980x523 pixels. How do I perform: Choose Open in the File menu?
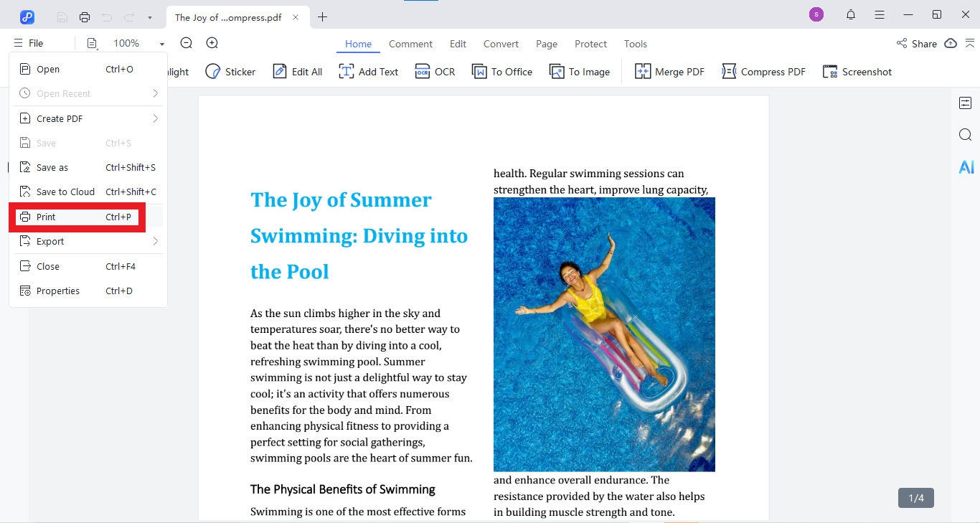click(88, 69)
